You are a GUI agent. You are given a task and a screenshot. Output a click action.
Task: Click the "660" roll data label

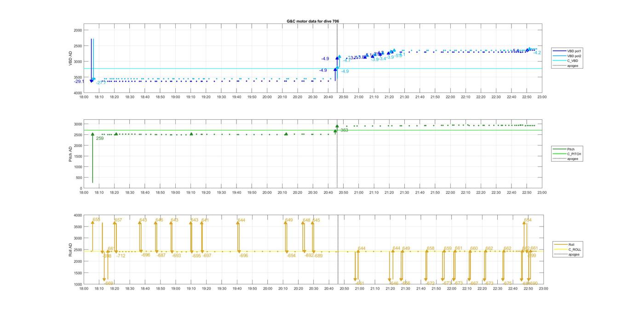point(474,249)
